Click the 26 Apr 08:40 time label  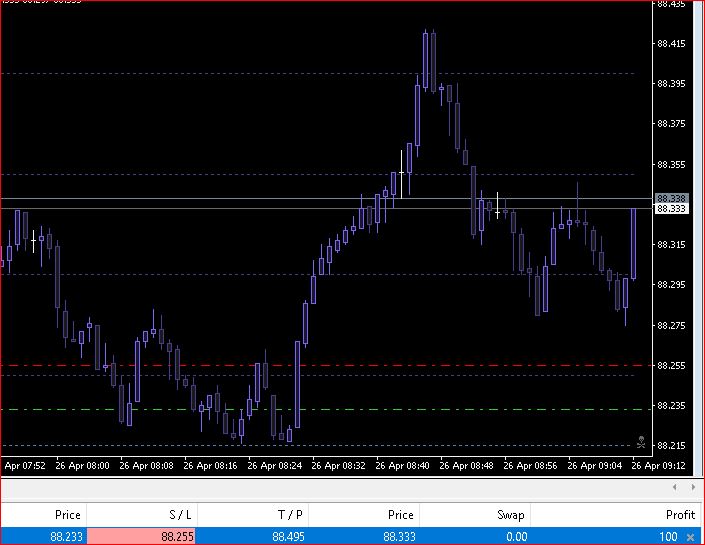[402, 466]
